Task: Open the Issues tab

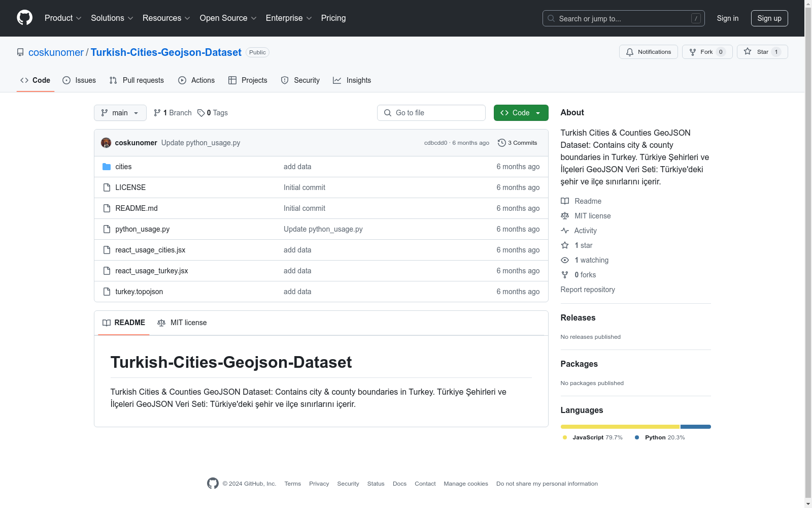Action: click(79, 80)
